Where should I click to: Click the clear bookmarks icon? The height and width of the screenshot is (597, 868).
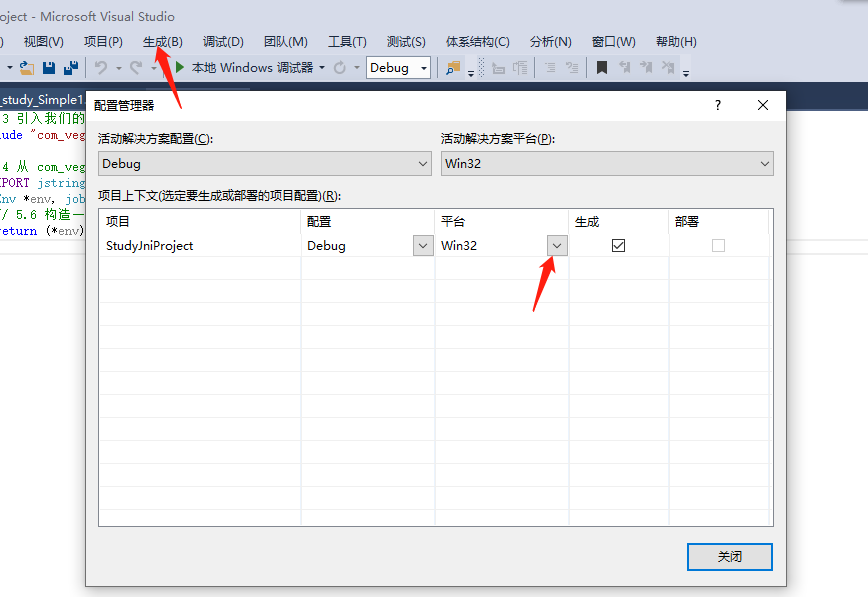click(x=668, y=68)
